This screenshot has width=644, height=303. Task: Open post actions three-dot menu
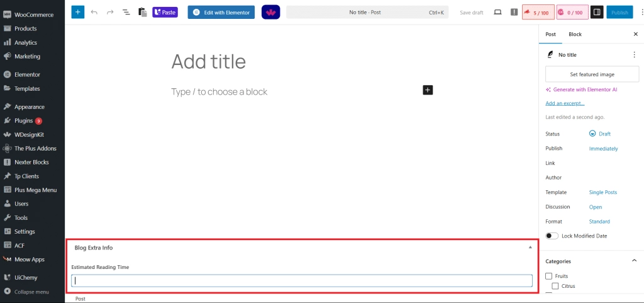634,55
